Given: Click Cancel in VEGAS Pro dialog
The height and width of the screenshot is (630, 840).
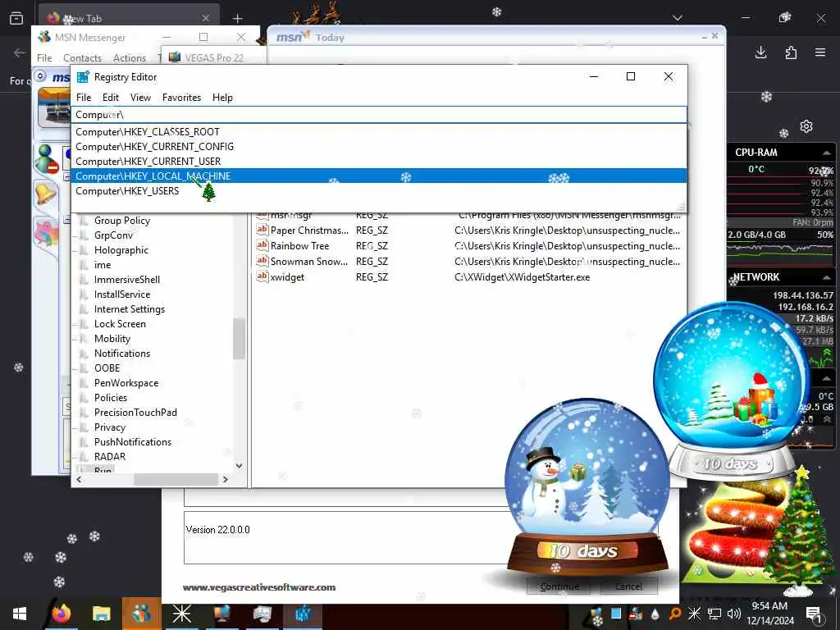Looking at the screenshot, I should tap(628, 586).
